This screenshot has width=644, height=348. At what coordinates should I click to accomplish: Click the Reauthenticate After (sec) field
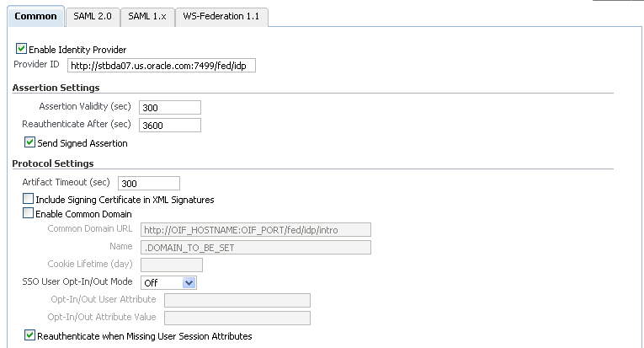(x=170, y=125)
